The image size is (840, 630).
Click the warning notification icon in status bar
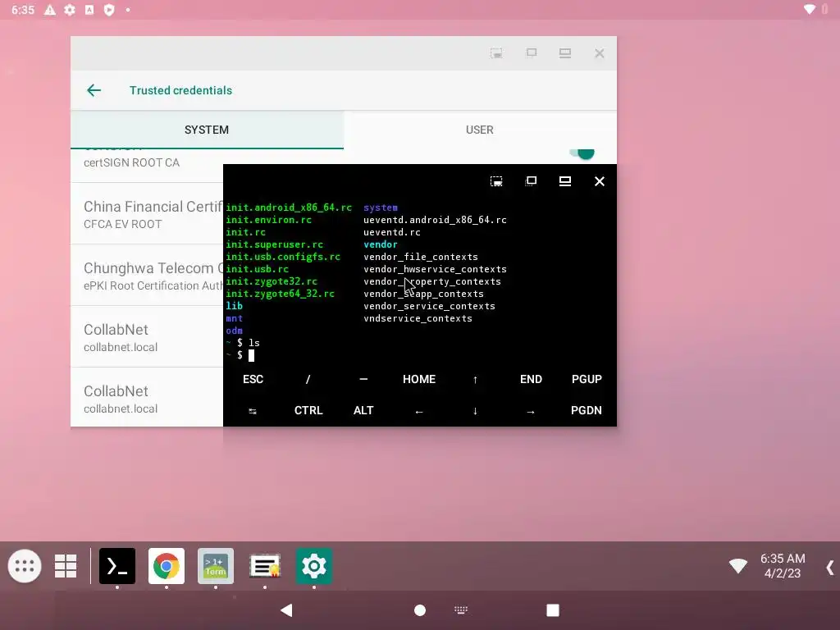coord(50,10)
